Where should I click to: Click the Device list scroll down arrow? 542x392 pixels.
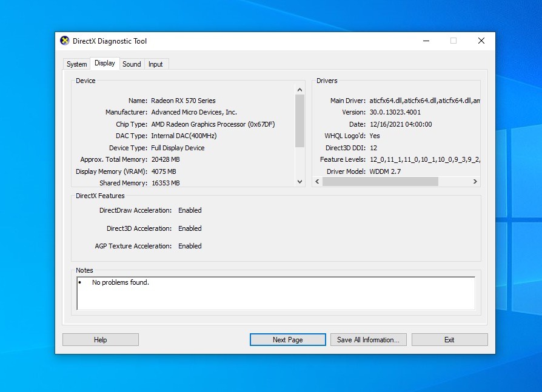[299, 181]
